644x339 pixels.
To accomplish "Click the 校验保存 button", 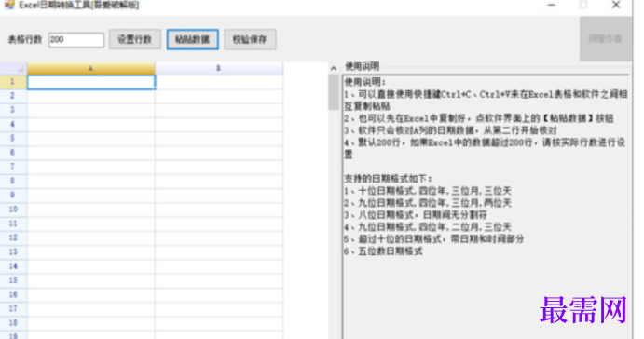I will coord(250,39).
